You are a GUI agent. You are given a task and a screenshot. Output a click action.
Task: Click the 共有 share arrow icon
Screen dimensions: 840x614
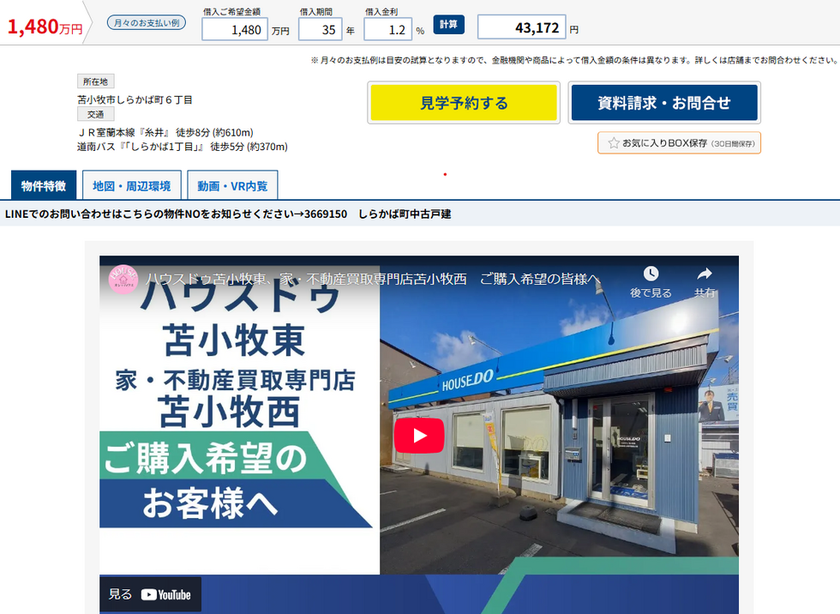coord(705,274)
